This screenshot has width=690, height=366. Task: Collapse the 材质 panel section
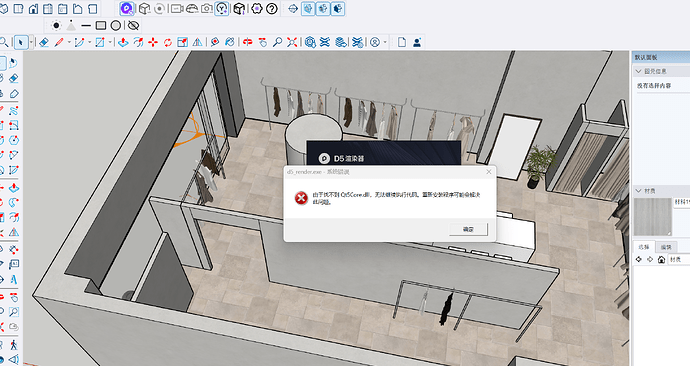639,190
